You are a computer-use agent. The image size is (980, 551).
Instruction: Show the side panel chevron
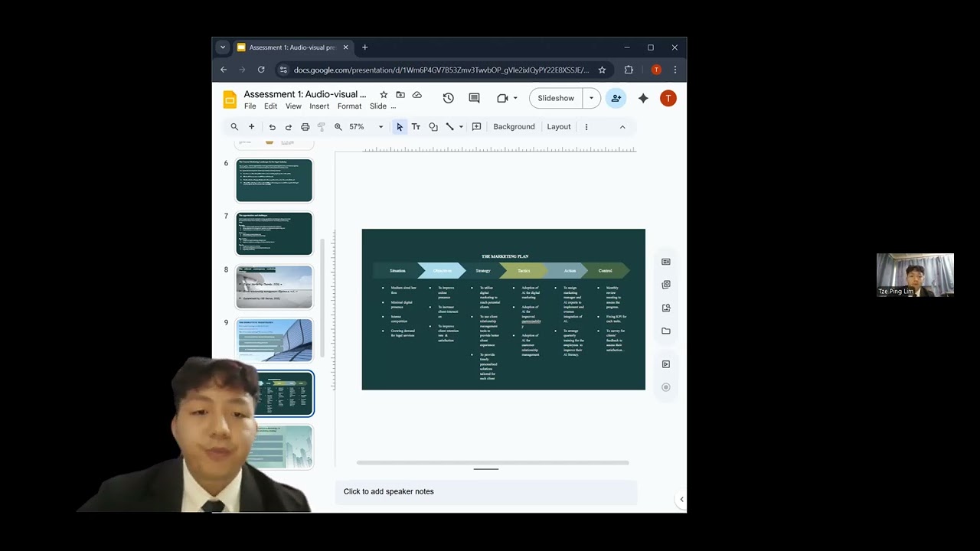coord(681,500)
